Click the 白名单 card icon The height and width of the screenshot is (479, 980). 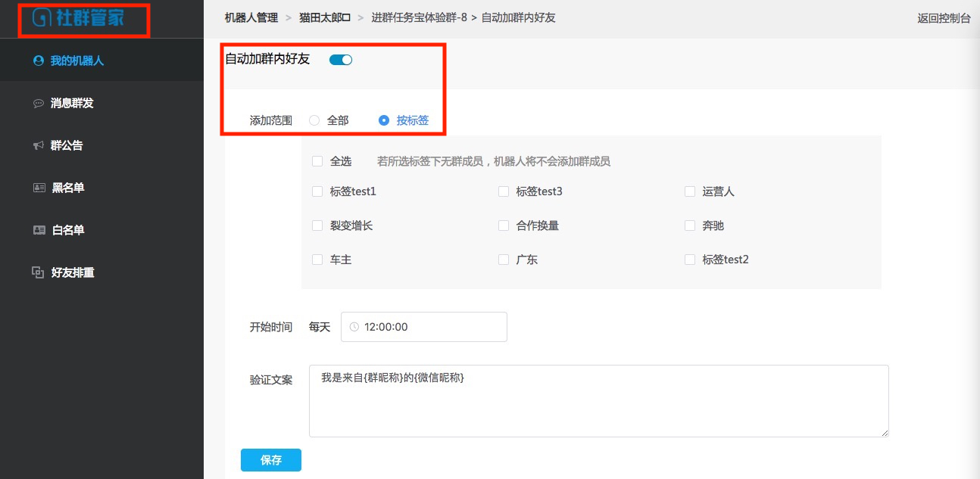[39, 230]
